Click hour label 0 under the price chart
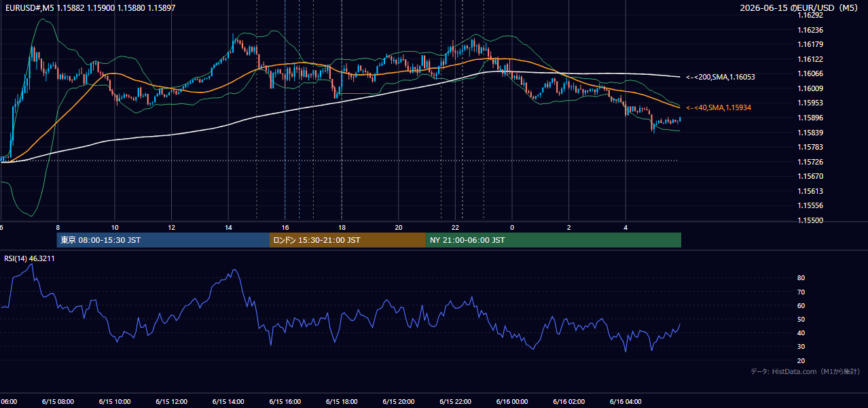The height and width of the screenshot is (408, 868). 512,227
